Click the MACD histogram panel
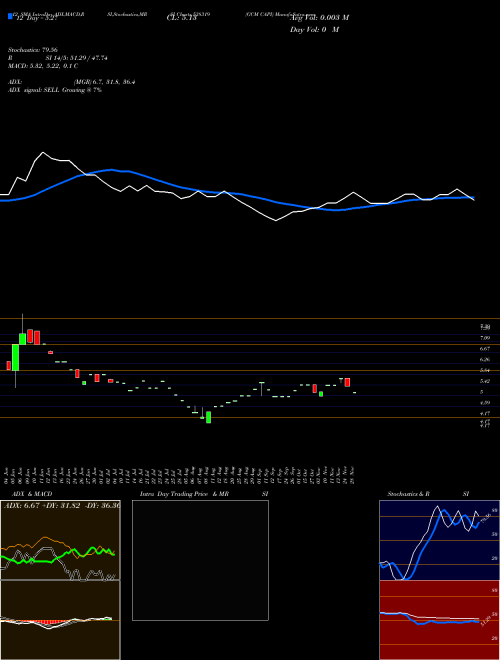Image resolution: width=500 pixels, height=660 pixels. (60, 620)
